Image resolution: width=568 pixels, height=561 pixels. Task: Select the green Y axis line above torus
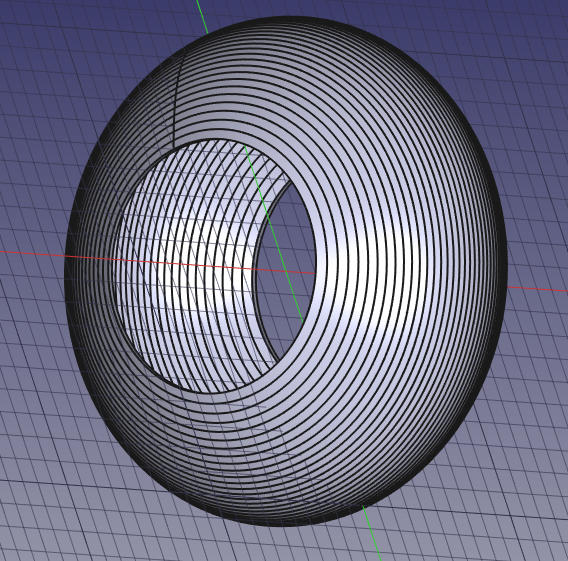[x=202, y=16]
